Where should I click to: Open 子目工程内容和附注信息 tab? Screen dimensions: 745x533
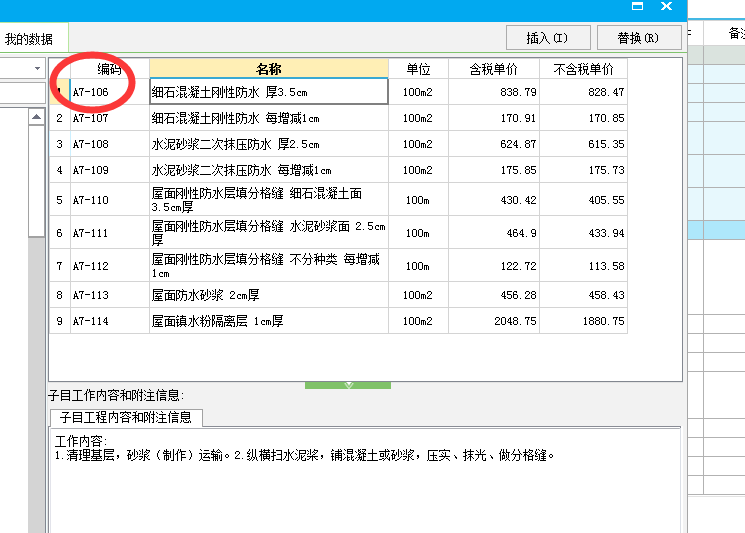click(x=126, y=418)
